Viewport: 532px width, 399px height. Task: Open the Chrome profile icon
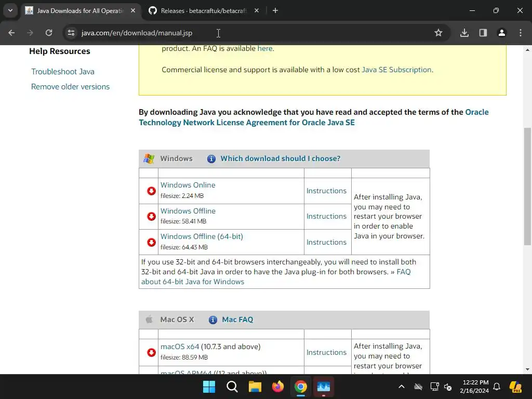[x=502, y=33]
